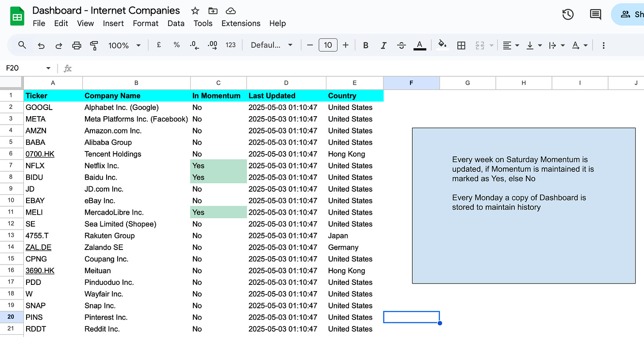Open the Insert menu

click(x=113, y=23)
